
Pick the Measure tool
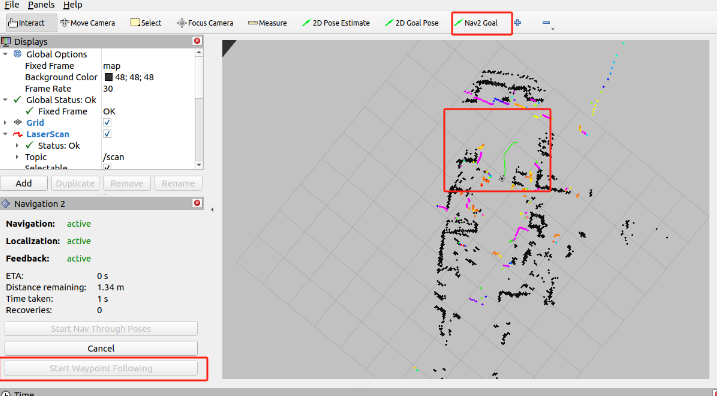coord(268,23)
